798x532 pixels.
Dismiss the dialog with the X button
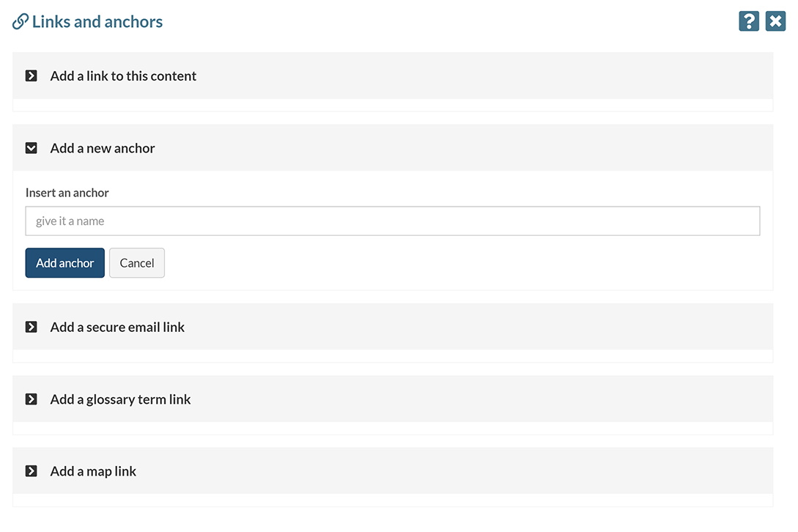(775, 21)
